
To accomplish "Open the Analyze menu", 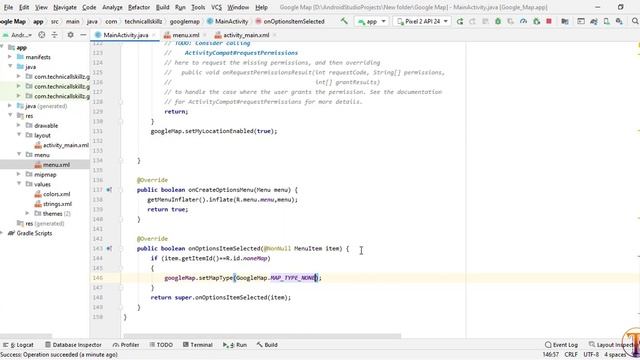I will [112, 7].
